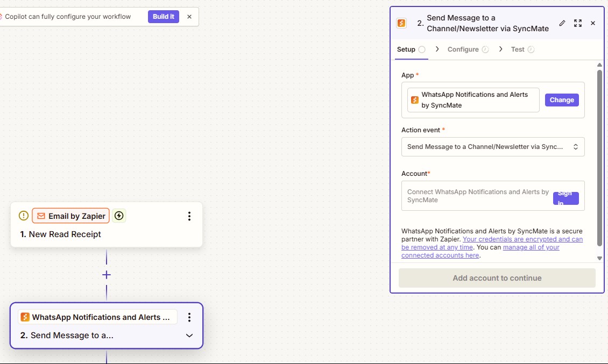Click the Change app button
Image resolution: width=608 pixels, height=364 pixels.
[x=562, y=100]
